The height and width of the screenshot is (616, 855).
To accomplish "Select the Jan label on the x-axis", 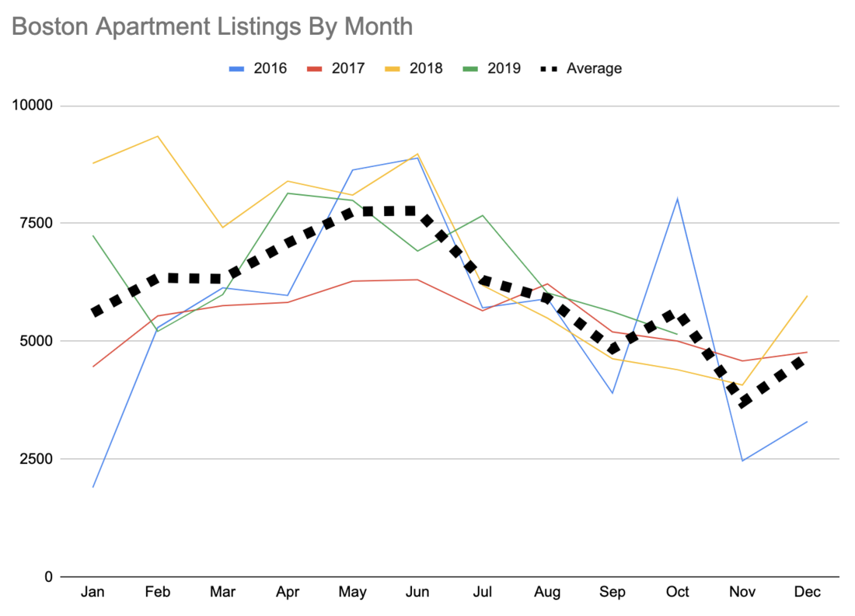I will coord(92,593).
